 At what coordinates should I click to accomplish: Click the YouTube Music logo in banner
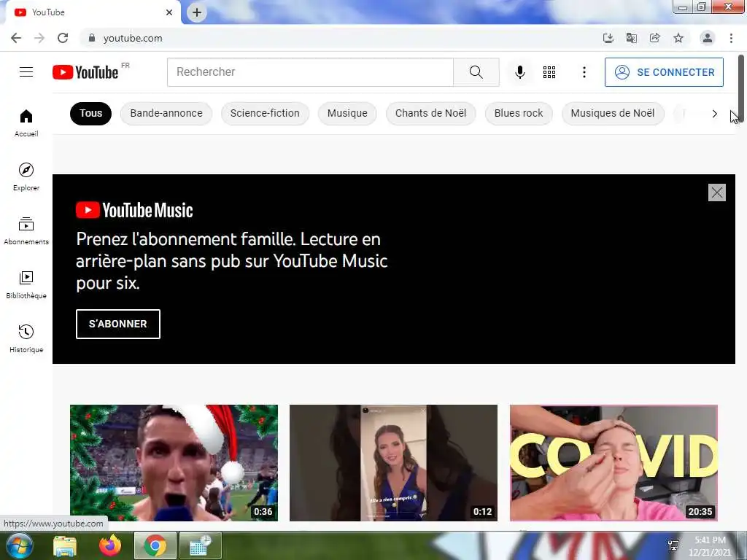click(x=134, y=210)
